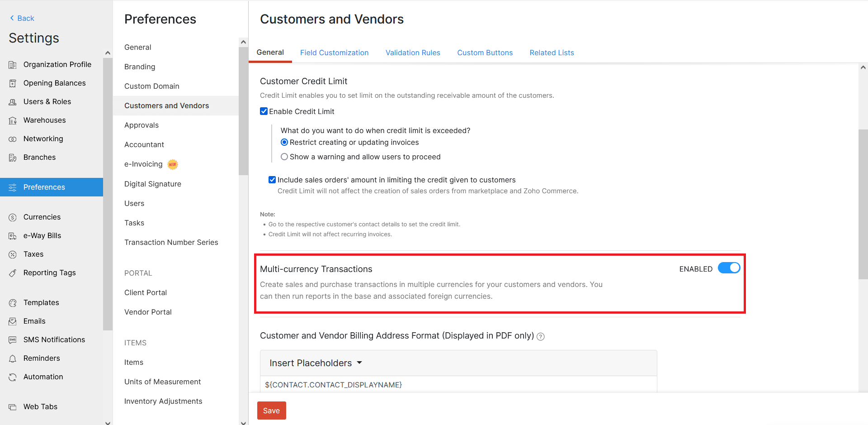Click the billing address format help icon

(x=541, y=336)
